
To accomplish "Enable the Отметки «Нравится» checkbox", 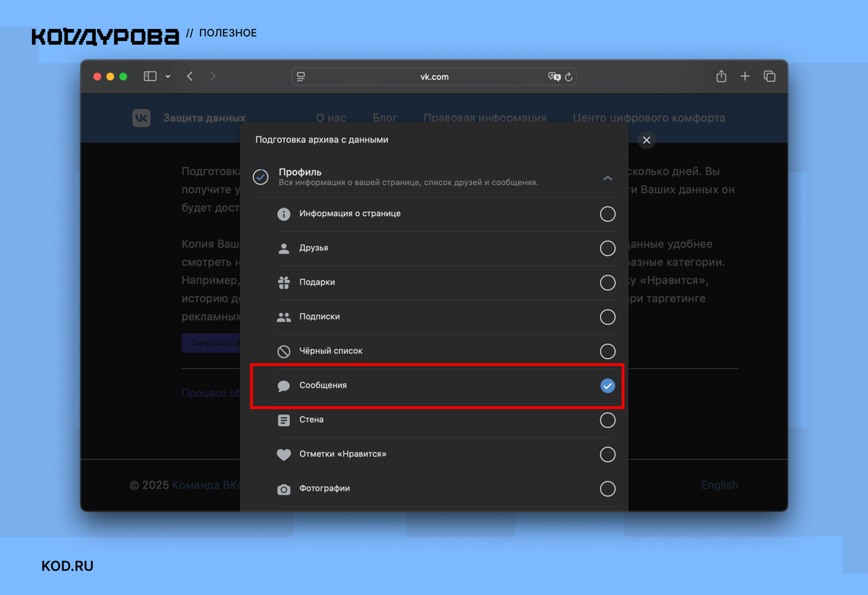I will pos(608,454).
